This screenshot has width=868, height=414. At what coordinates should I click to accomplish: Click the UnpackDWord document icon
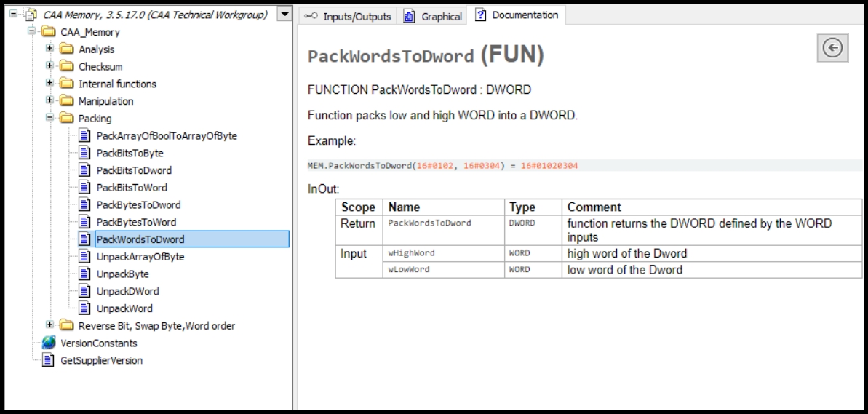tap(84, 290)
